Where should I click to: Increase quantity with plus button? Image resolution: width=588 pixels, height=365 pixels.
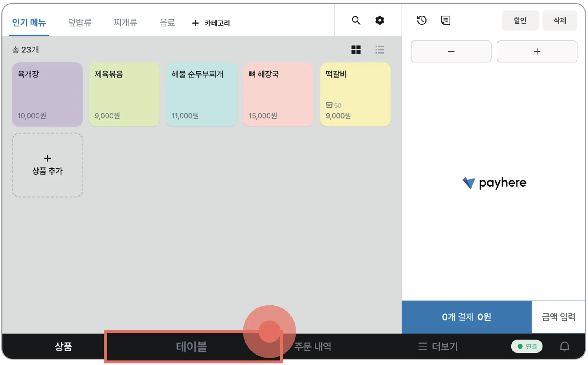coord(537,52)
